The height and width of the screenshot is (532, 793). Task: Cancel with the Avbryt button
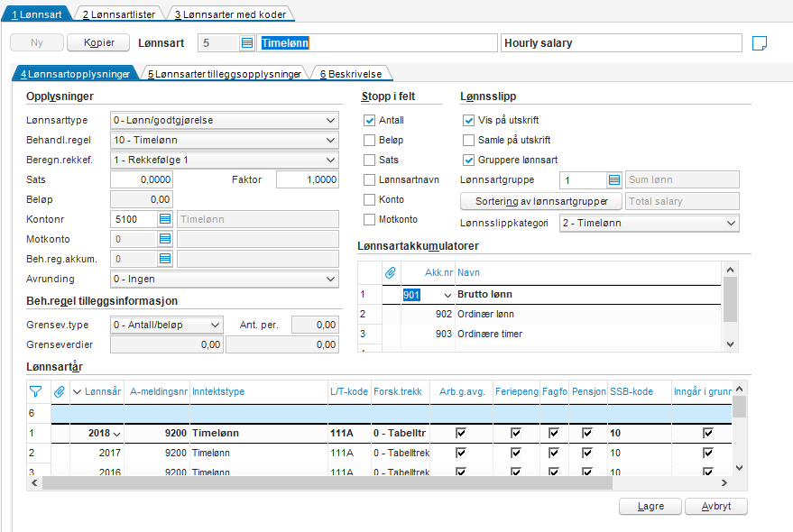click(716, 506)
